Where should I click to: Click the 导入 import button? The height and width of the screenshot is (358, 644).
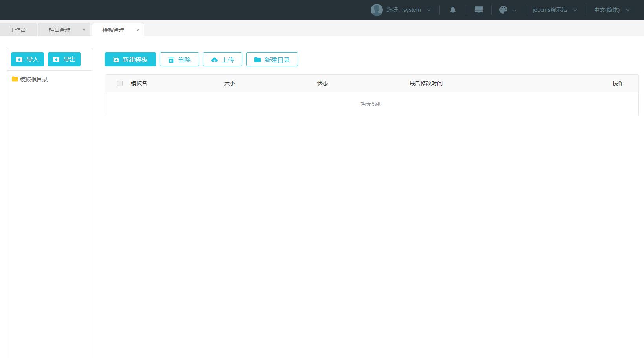point(27,59)
